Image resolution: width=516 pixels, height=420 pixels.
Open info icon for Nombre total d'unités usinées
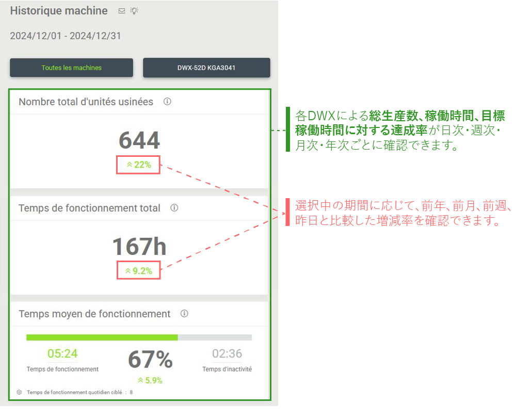click(x=167, y=102)
